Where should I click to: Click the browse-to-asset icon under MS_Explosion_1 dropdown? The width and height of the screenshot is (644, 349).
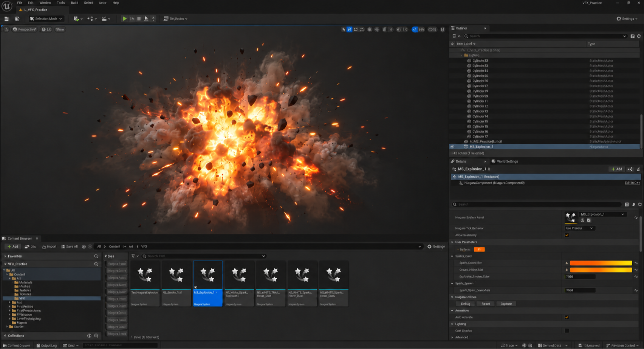point(589,220)
